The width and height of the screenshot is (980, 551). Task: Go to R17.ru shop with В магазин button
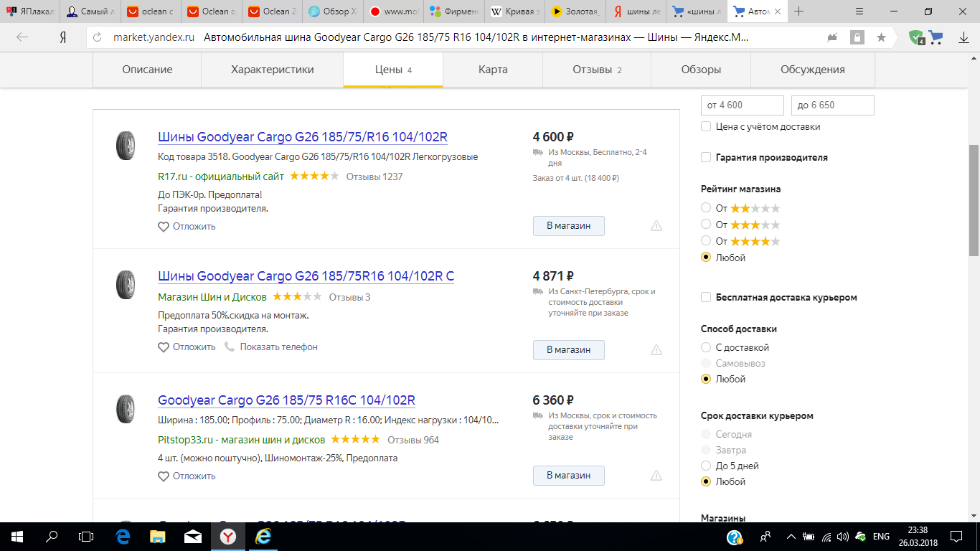click(x=569, y=226)
